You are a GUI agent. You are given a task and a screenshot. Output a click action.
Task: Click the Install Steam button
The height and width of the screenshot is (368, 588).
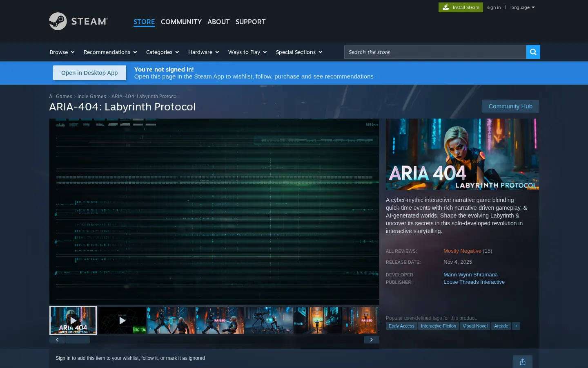(x=461, y=7)
